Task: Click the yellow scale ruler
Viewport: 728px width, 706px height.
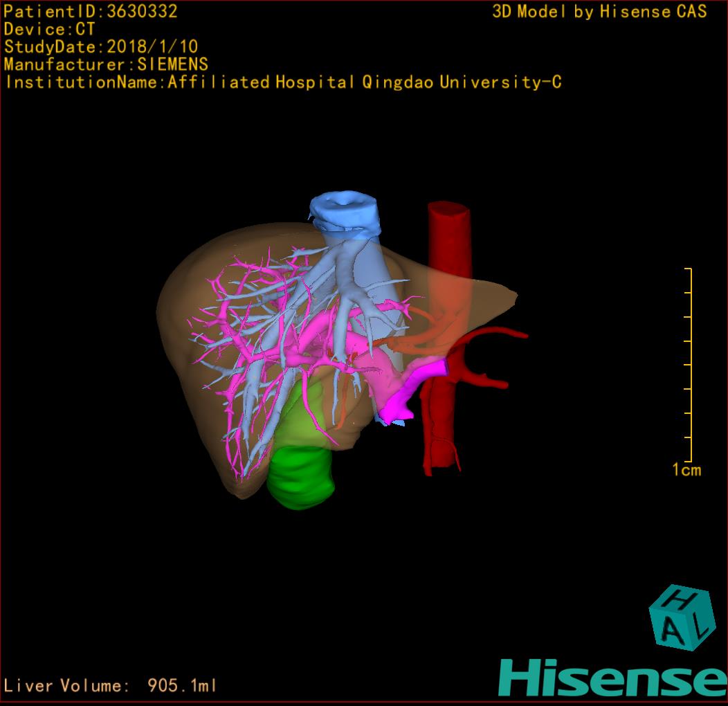Action: [x=689, y=365]
